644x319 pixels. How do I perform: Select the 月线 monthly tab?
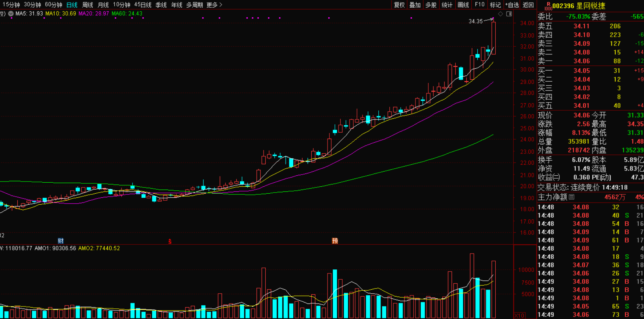pos(103,5)
